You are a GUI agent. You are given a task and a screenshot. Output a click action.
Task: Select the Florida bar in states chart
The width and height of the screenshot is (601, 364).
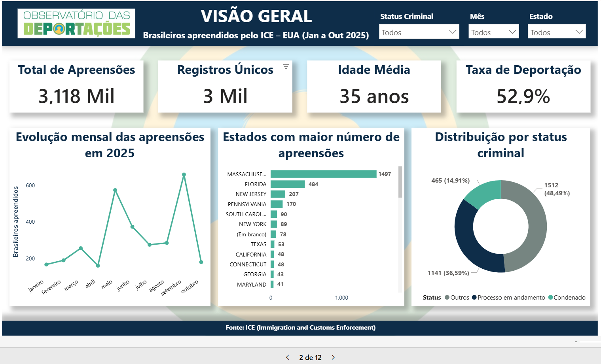click(x=288, y=184)
